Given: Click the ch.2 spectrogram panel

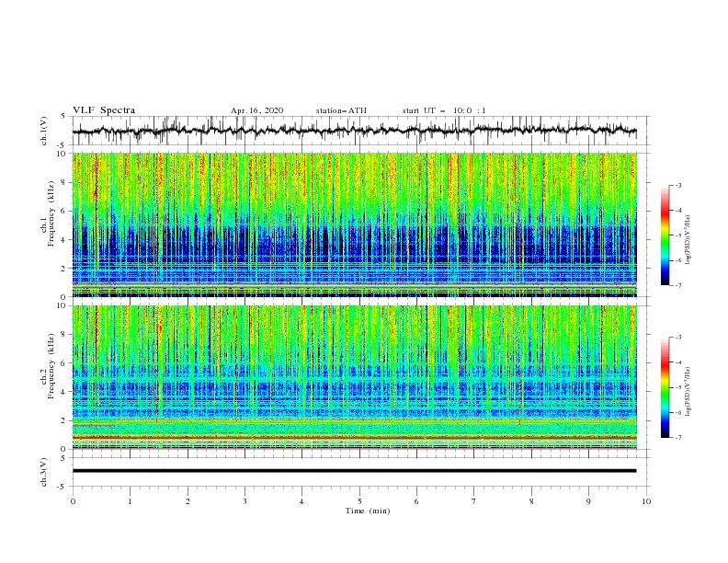Looking at the screenshot, I should [354, 377].
